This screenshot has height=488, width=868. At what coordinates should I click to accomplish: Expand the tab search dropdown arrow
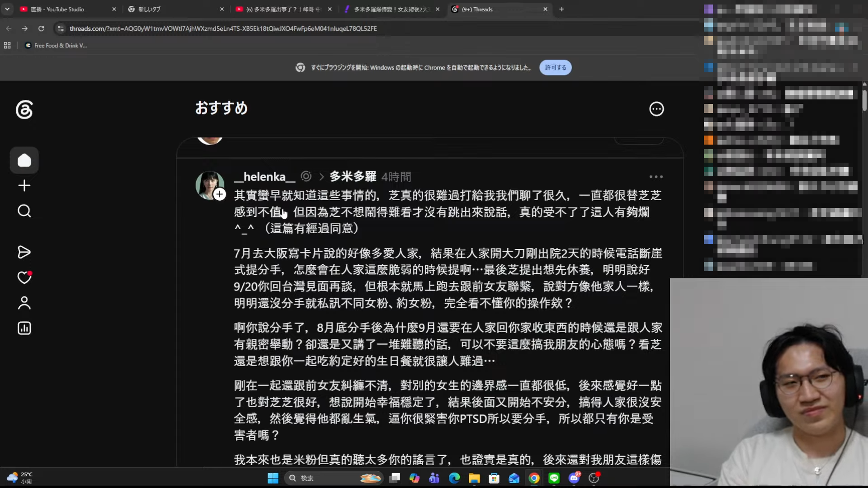coord(7,9)
